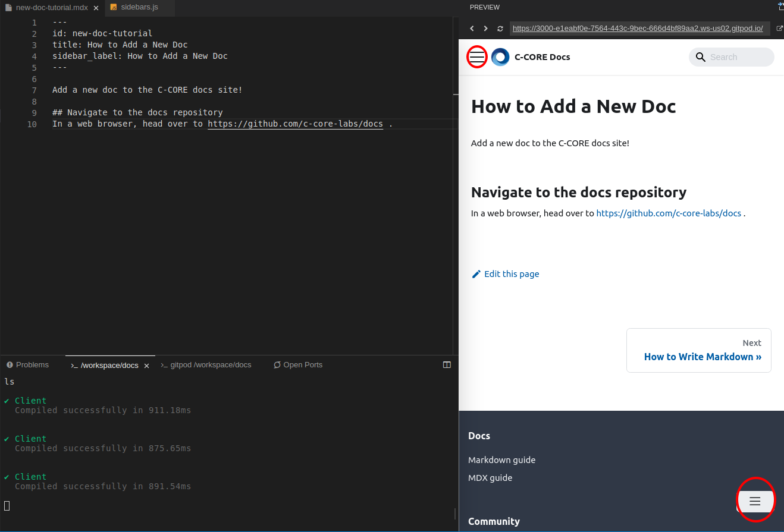
Task: Click the C-CORE Docs logo
Action: [500, 57]
